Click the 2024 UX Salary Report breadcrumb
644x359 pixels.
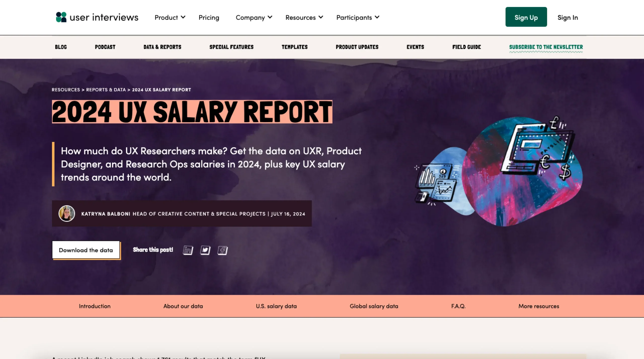click(162, 90)
